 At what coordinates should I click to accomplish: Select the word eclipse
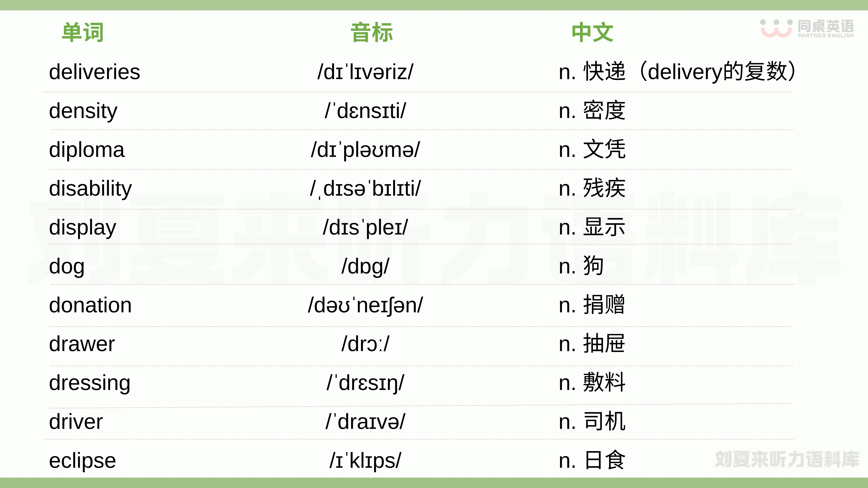[x=83, y=461]
